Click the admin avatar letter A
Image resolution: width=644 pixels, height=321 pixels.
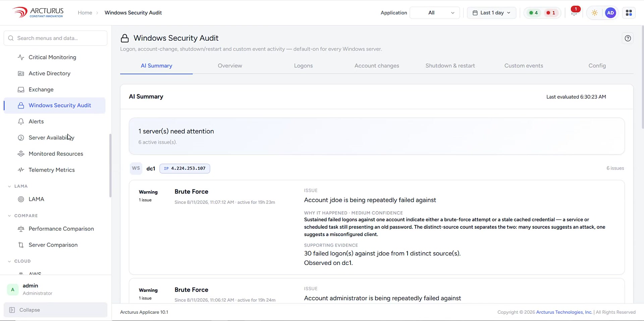click(x=13, y=289)
